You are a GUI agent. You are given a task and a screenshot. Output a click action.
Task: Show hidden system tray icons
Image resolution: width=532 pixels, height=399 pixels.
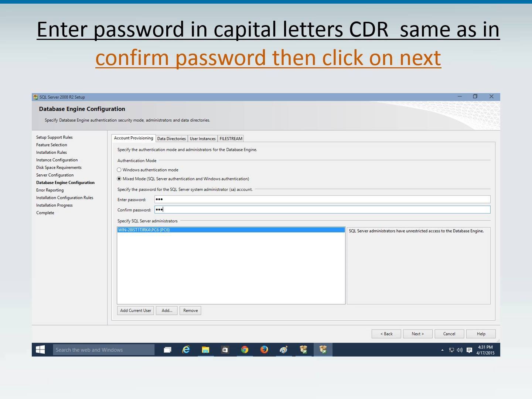442,350
